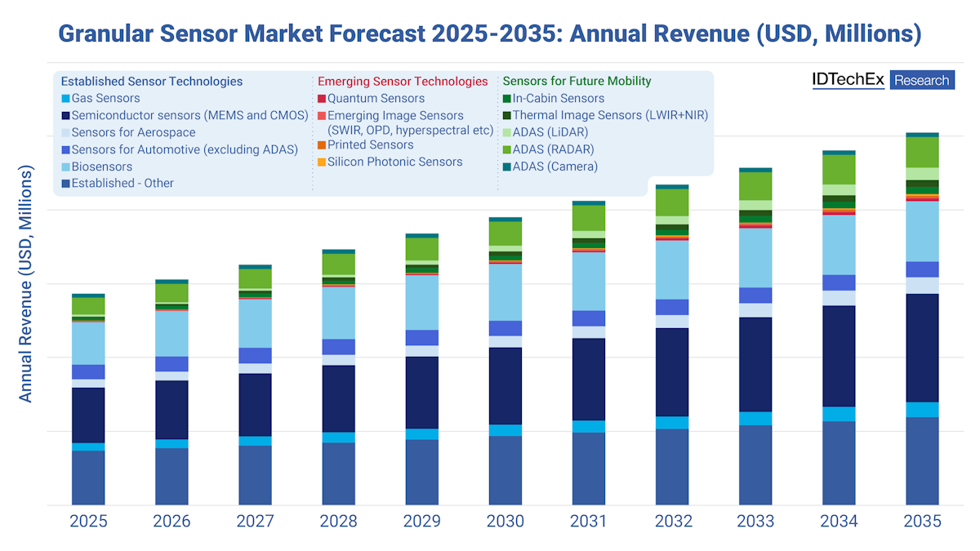Click the Silicon Photonic Sensors legend swatch

[322, 162]
